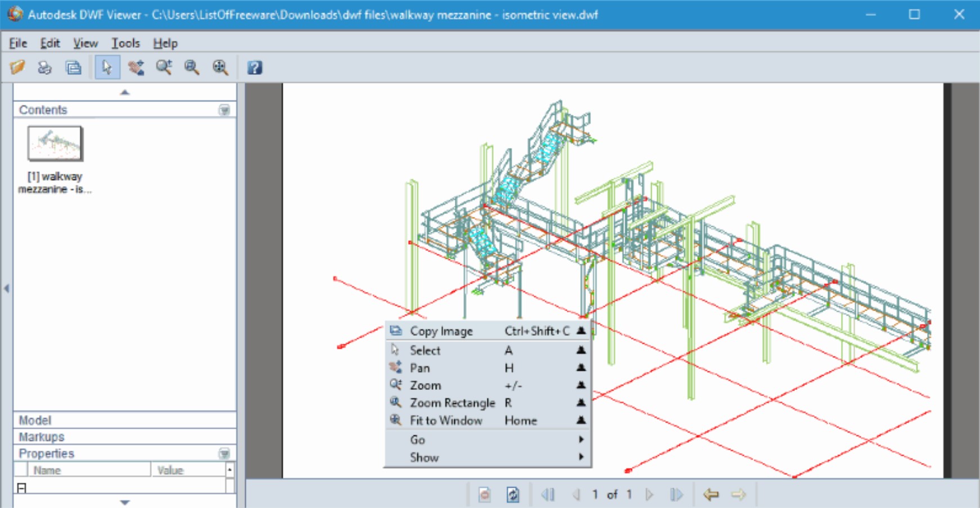The height and width of the screenshot is (508, 980).
Task: Click the Copy toolbar icon
Action: point(73,68)
